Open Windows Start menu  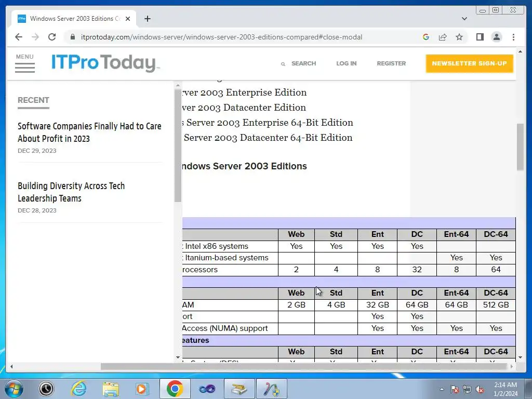click(14, 389)
